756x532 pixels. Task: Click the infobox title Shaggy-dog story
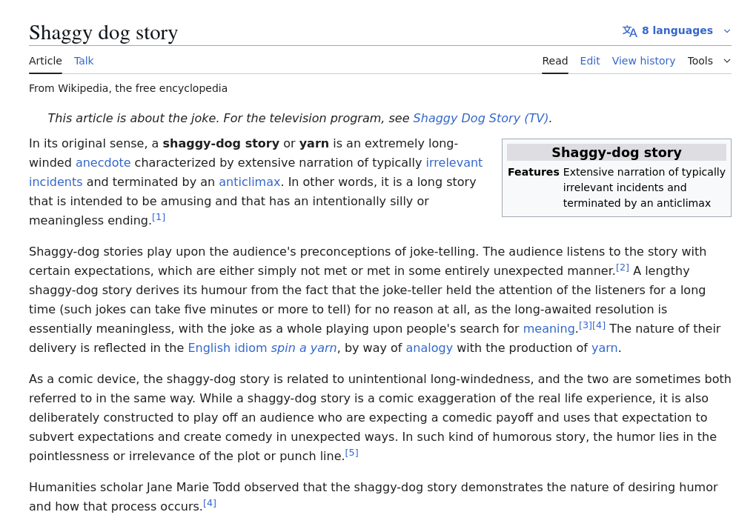[x=616, y=153]
